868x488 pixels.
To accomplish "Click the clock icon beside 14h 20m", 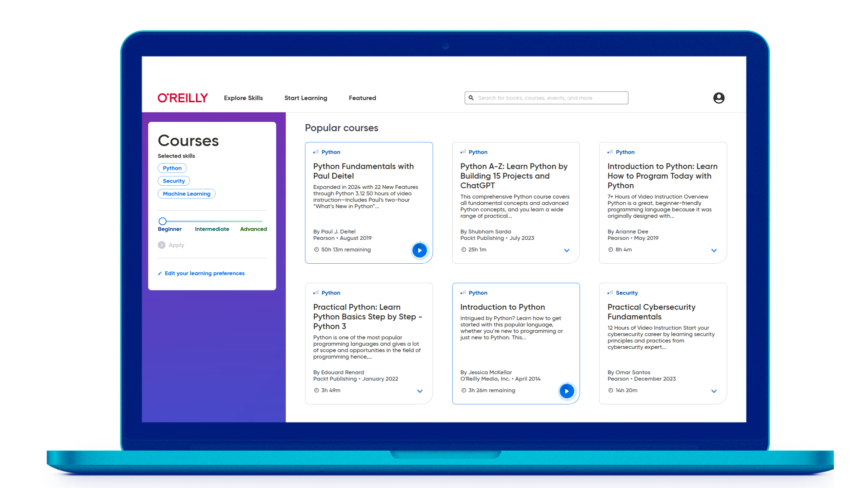I will (x=610, y=390).
